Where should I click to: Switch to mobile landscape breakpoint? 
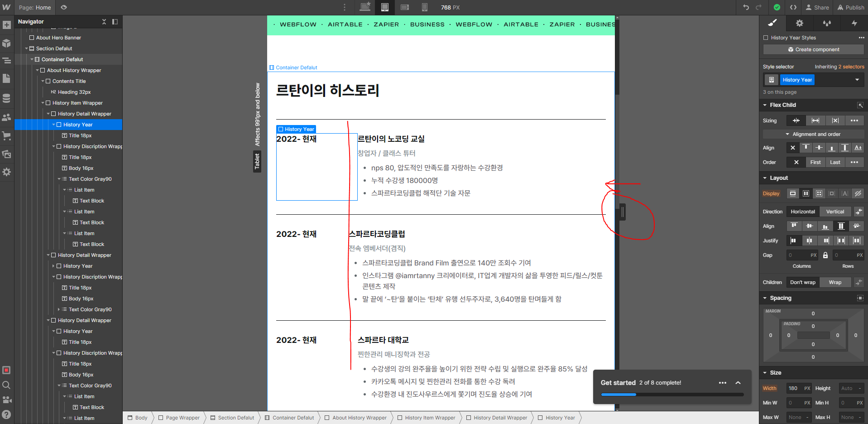click(x=405, y=7)
